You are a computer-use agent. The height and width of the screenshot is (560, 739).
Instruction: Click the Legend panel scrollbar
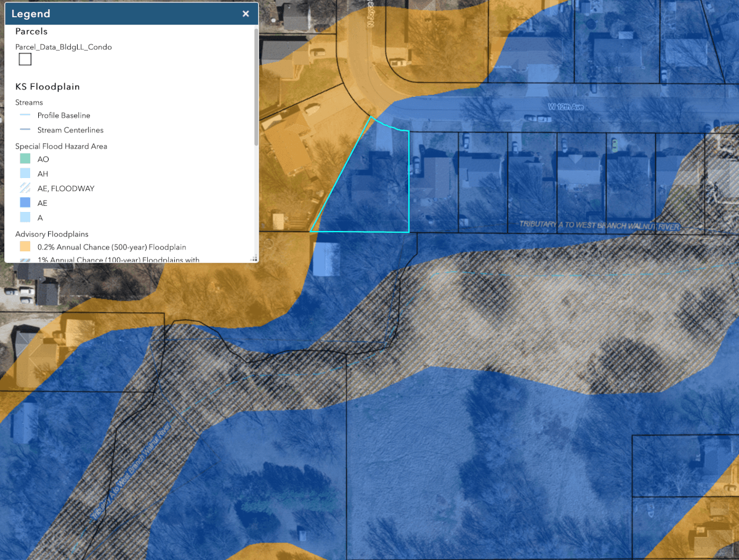click(256, 86)
